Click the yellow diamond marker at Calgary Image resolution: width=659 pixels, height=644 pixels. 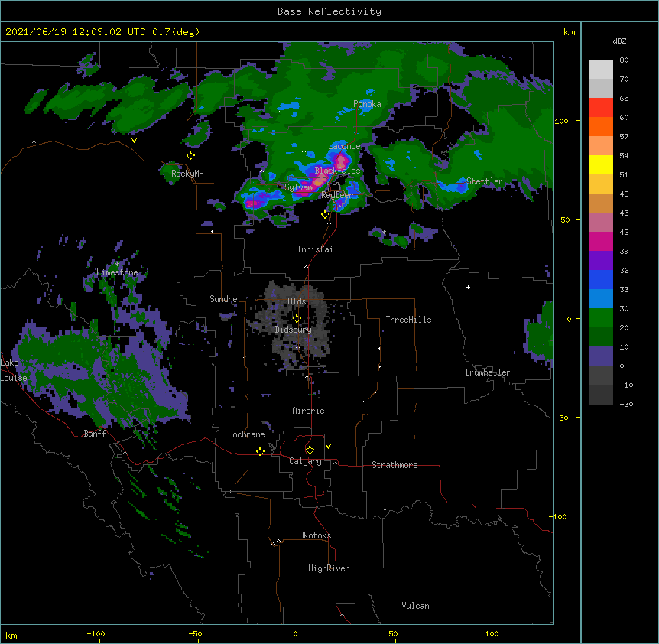coord(310,450)
